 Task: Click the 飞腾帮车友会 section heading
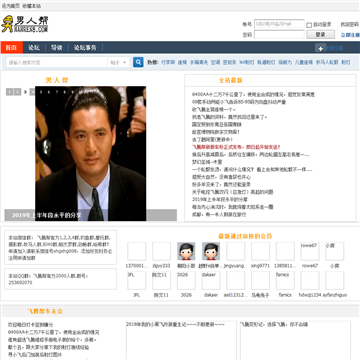click(45, 311)
